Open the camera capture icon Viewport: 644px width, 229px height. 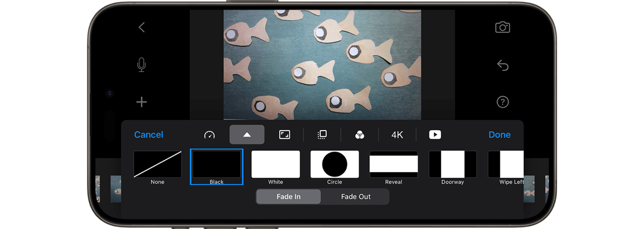502,27
